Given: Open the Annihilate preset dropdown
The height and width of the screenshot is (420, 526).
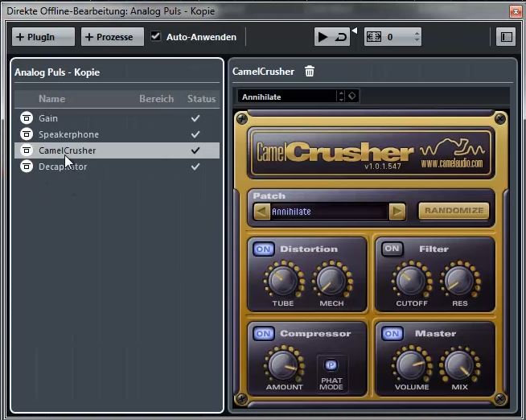Looking at the screenshot, I should 291,97.
